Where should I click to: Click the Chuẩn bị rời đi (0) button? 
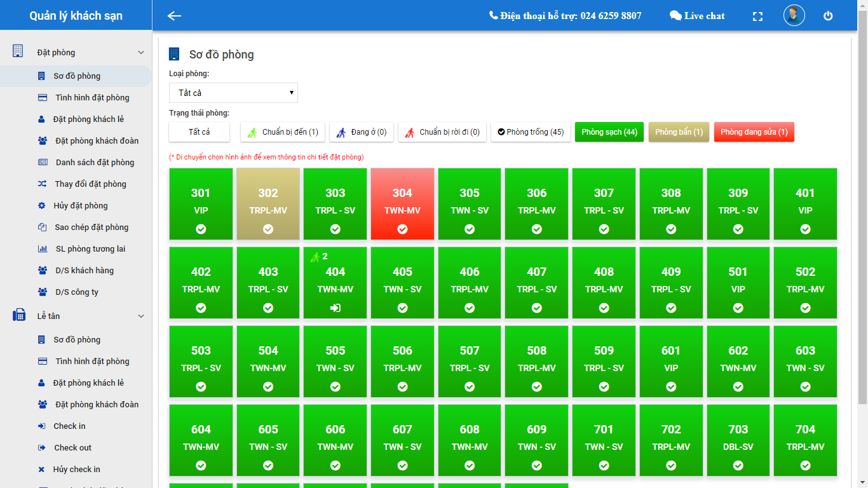pyautogui.click(x=442, y=132)
